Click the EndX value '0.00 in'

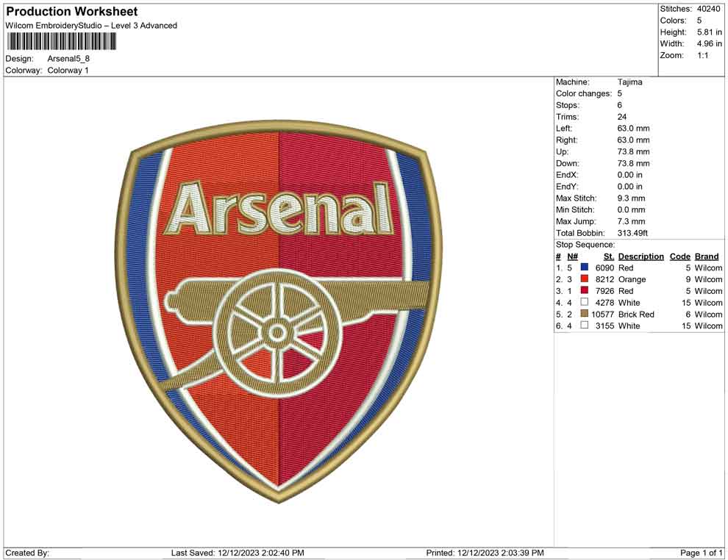pos(630,175)
